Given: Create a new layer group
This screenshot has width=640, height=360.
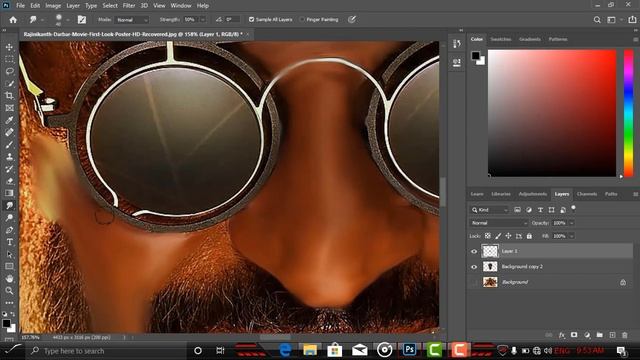Looking at the screenshot, I should [x=600, y=335].
